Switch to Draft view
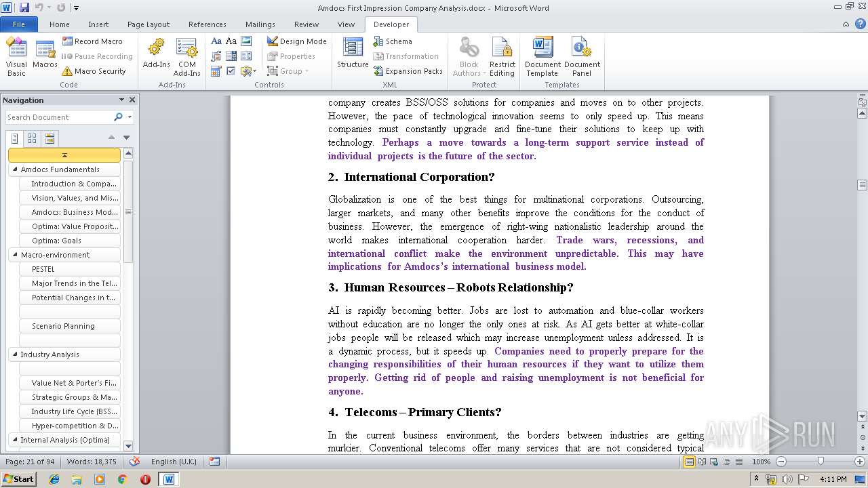This screenshot has height=488, width=868. coord(738,462)
